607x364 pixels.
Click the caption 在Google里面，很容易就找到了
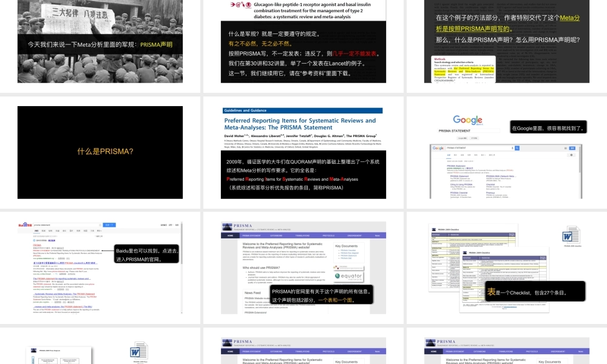(x=548, y=129)
